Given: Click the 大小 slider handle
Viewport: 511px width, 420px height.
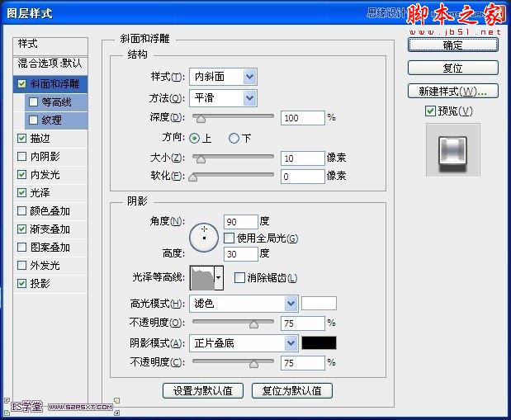Looking at the screenshot, I should point(201,158).
